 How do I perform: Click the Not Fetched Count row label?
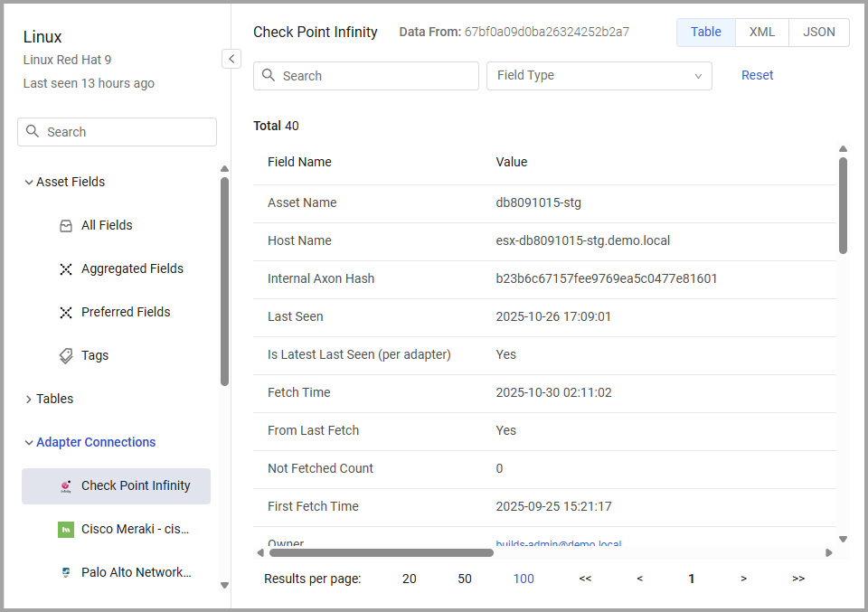[x=320, y=468]
